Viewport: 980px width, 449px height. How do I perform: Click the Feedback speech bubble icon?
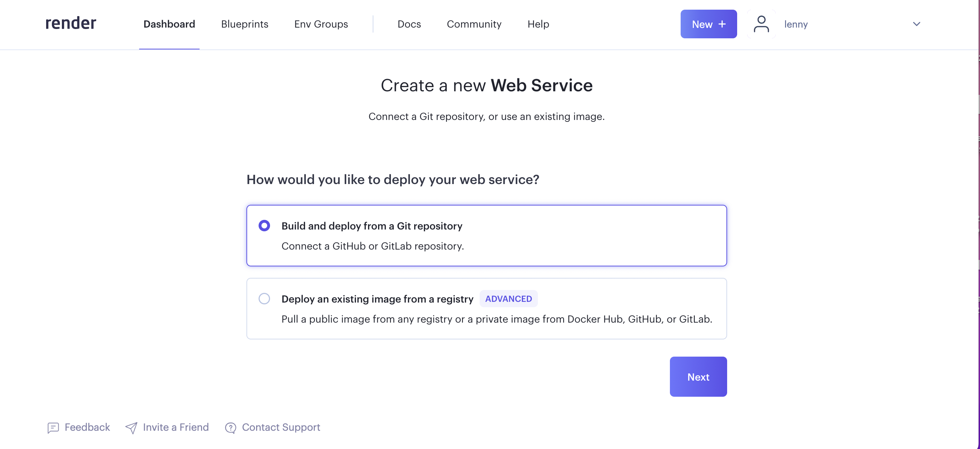pyautogui.click(x=53, y=427)
